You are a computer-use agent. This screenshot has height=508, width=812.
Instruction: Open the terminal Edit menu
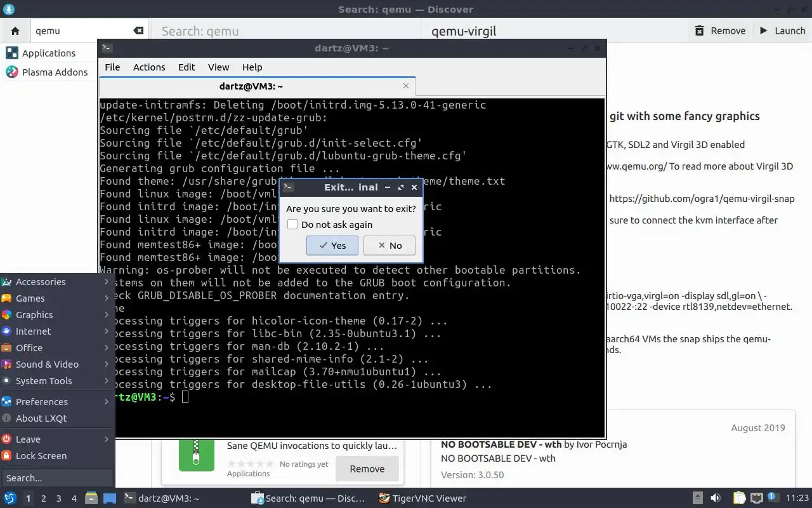click(x=187, y=67)
